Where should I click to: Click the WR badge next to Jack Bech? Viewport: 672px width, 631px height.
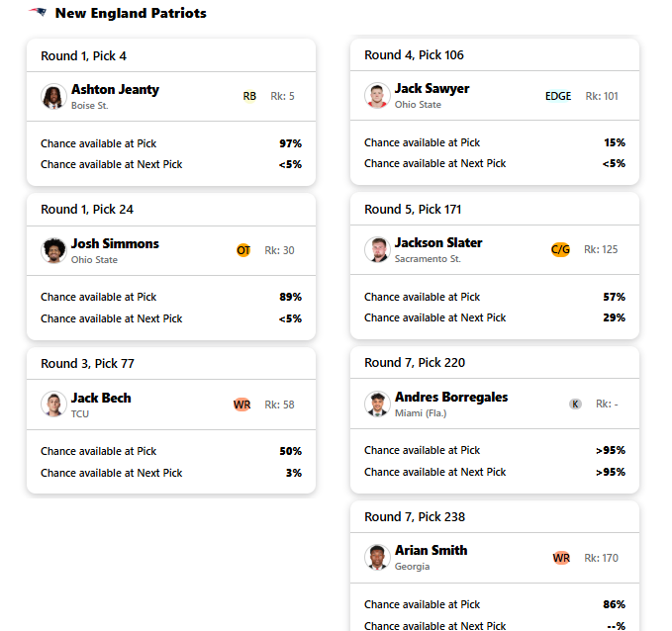click(241, 405)
